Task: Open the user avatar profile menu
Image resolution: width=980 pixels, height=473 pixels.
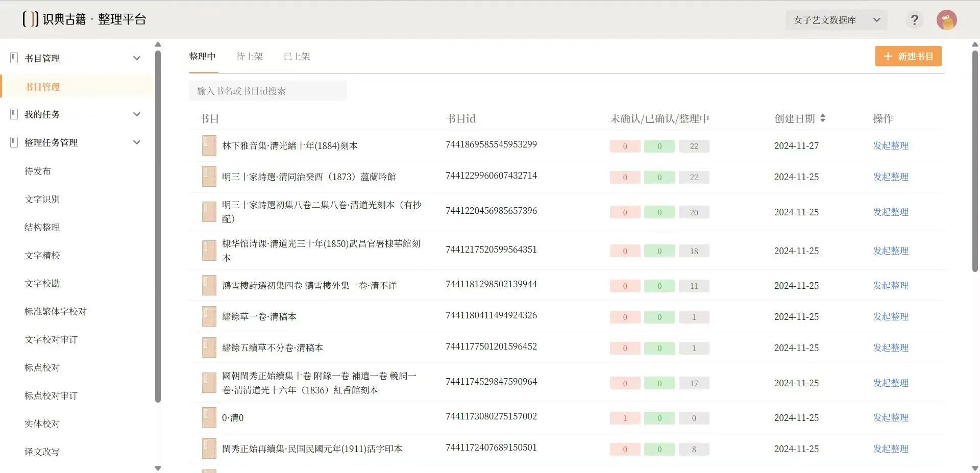Action: tap(946, 20)
